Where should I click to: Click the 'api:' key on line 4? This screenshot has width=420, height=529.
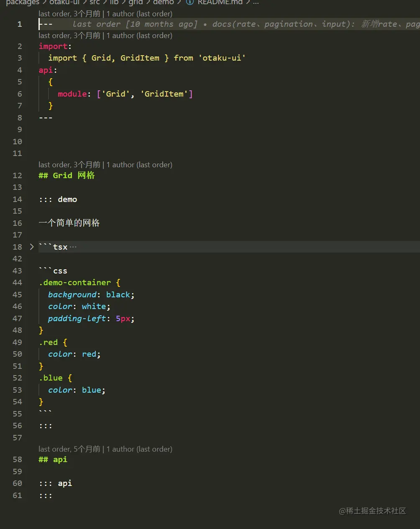(x=48, y=70)
